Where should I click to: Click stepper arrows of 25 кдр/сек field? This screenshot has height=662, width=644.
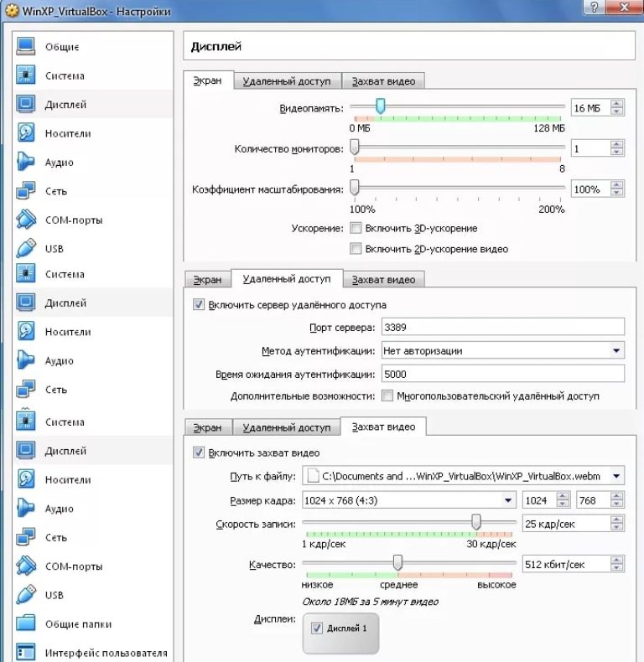pos(616,524)
